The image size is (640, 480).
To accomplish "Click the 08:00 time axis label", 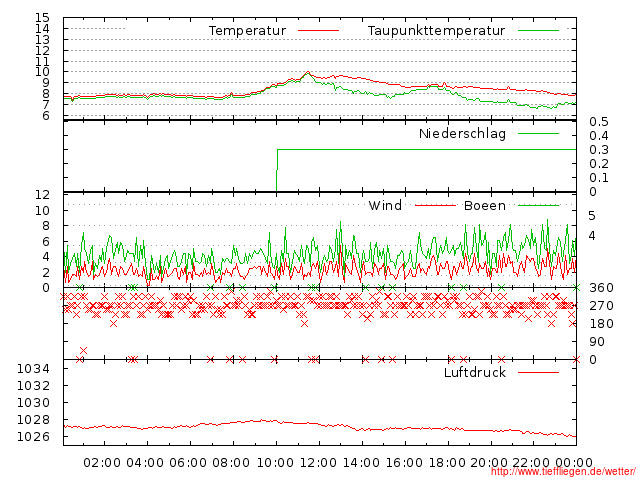I will point(231,463).
